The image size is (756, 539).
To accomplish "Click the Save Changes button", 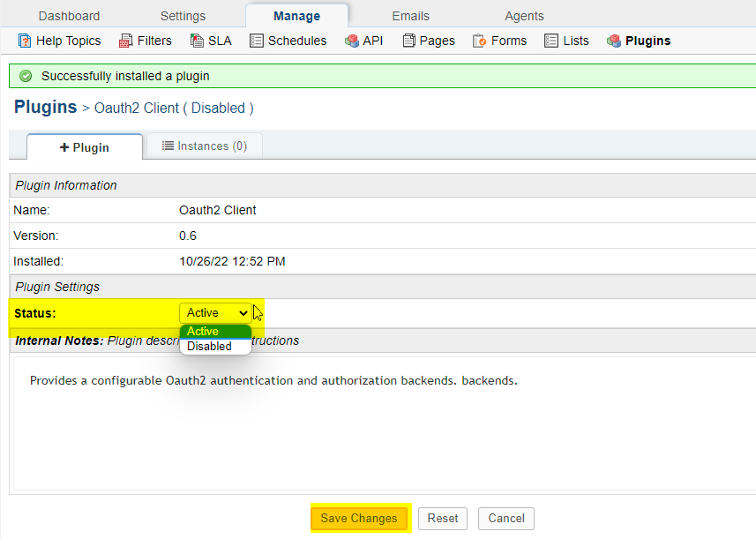I will point(359,519).
